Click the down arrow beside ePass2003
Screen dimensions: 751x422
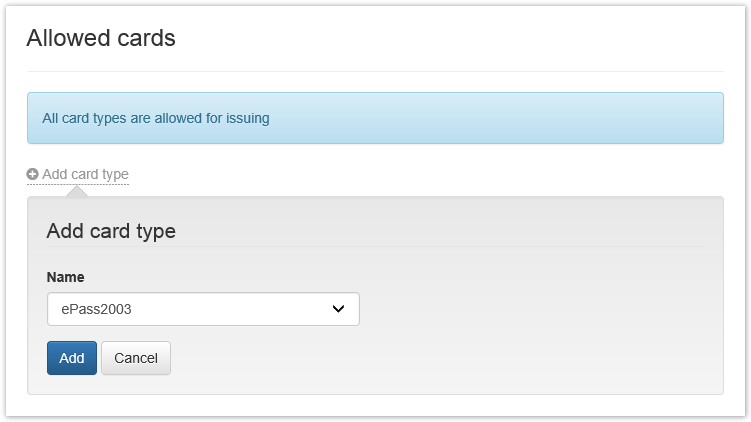coord(338,309)
